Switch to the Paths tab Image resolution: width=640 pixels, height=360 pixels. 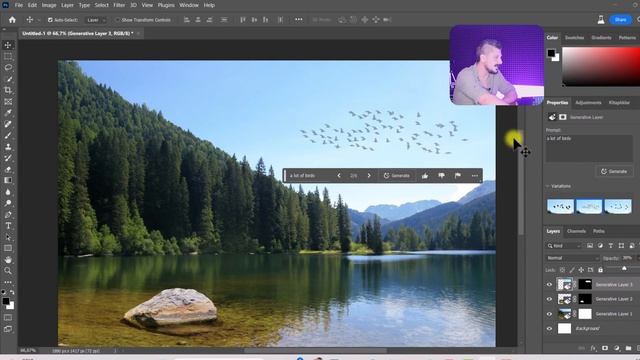click(599, 231)
